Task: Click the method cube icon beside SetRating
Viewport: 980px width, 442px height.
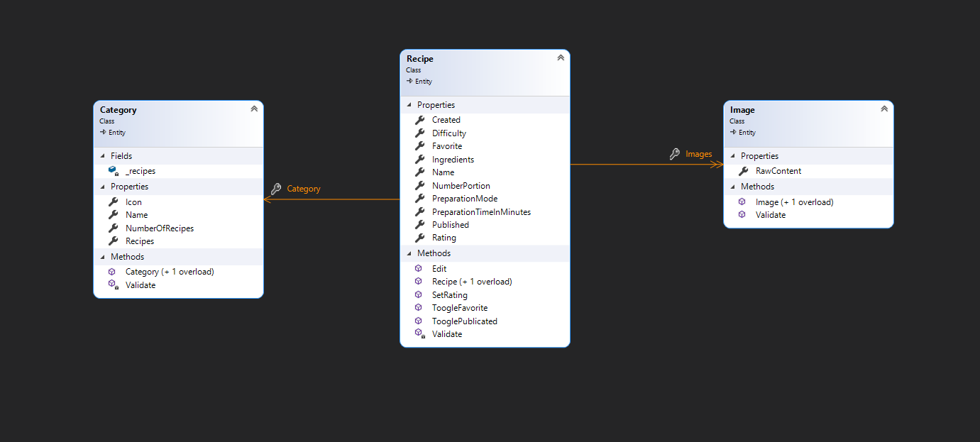Action: tap(419, 294)
